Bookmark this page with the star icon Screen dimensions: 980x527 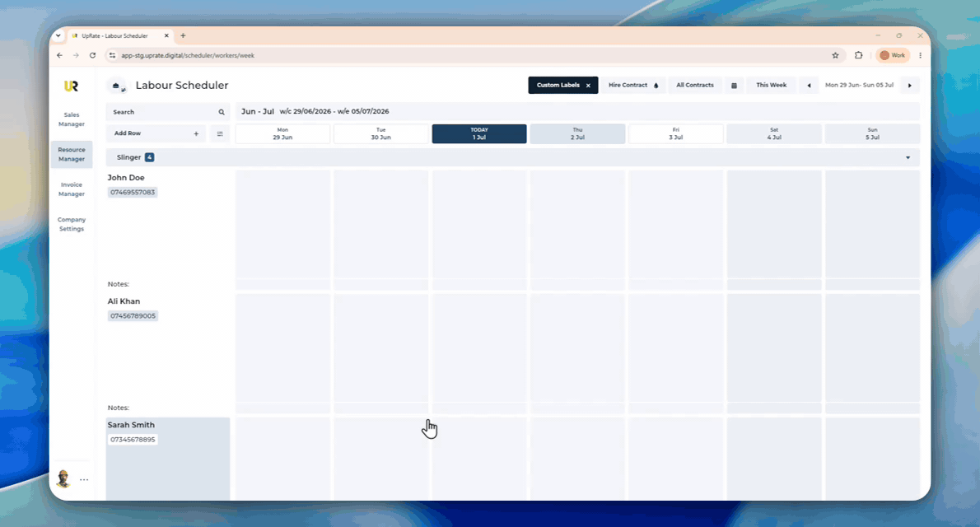point(836,55)
